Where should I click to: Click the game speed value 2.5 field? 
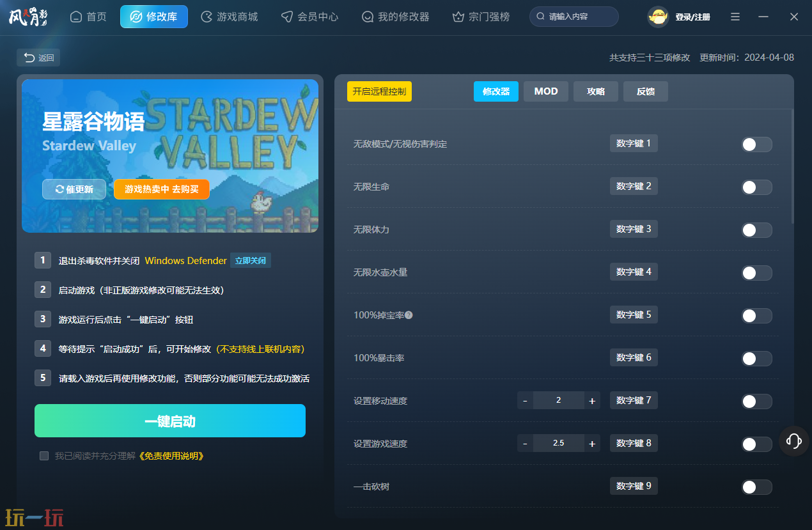(559, 444)
